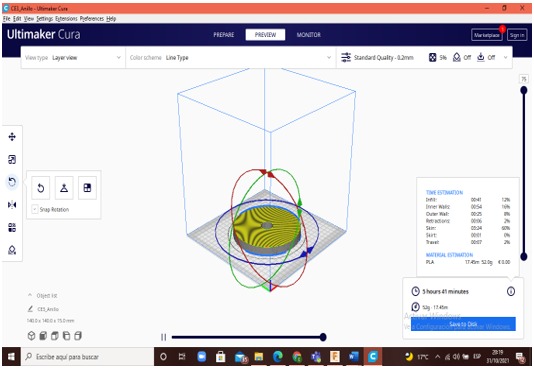The width and height of the screenshot is (534, 369).
Task: Select the Mirror tool in left toolbar
Action: (x=12, y=205)
